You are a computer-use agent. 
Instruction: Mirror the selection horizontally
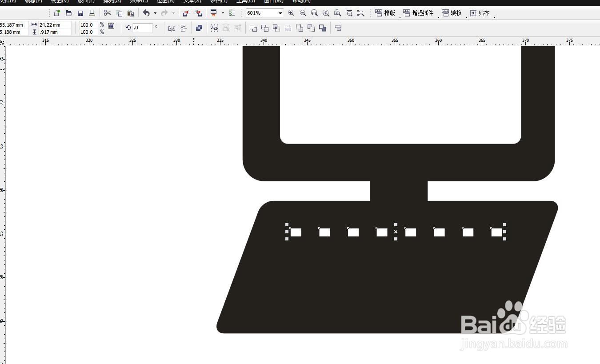click(172, 28)
